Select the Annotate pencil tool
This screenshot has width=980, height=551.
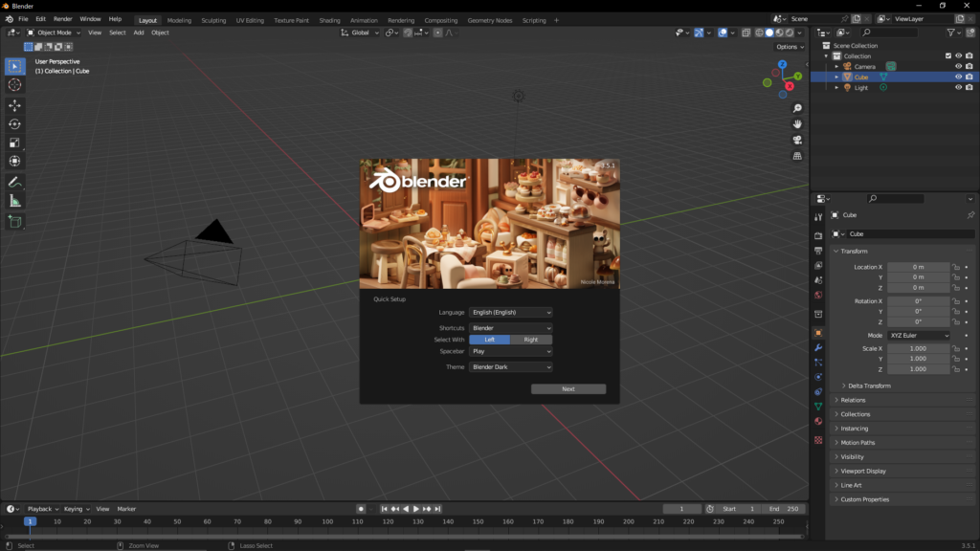pyautogui.click(x=14, y=183)
